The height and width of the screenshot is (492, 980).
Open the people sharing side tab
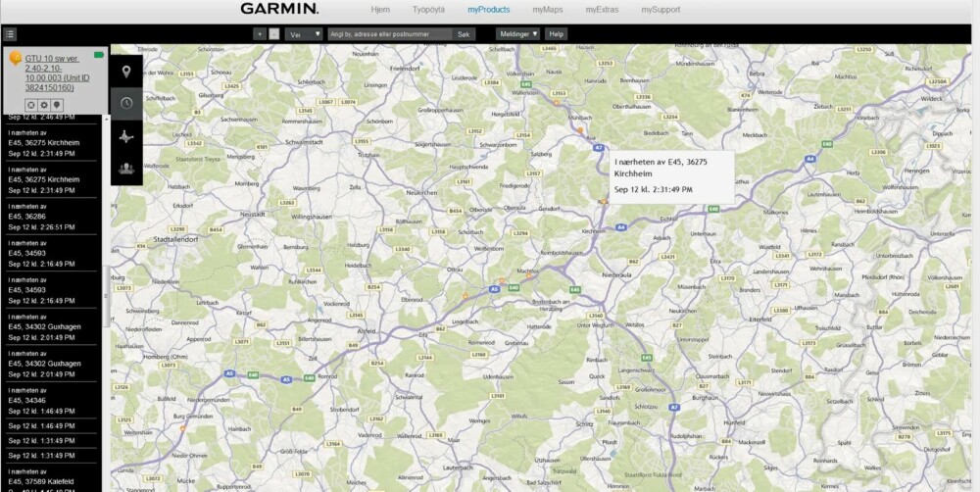click(126, 169)
